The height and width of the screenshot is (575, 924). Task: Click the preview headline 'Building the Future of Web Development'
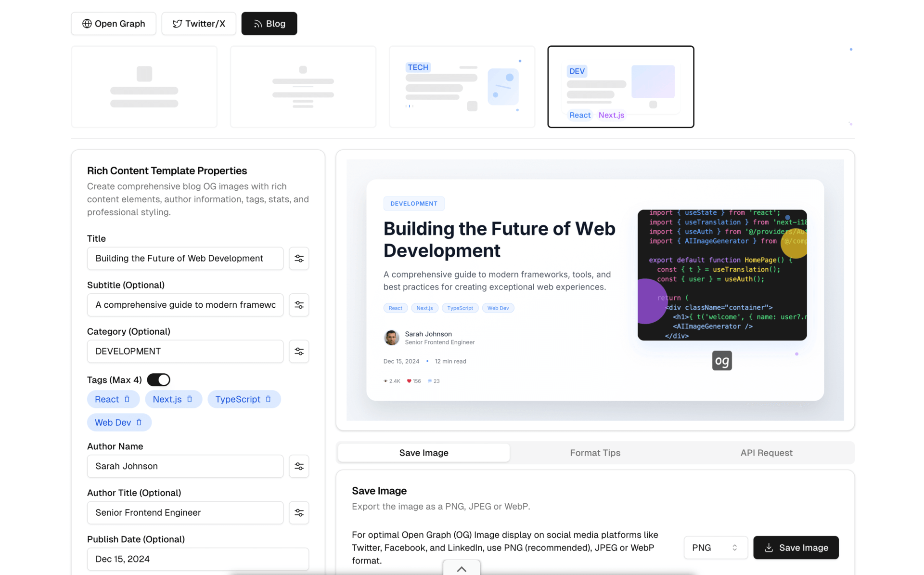click(x=499, y=239)
